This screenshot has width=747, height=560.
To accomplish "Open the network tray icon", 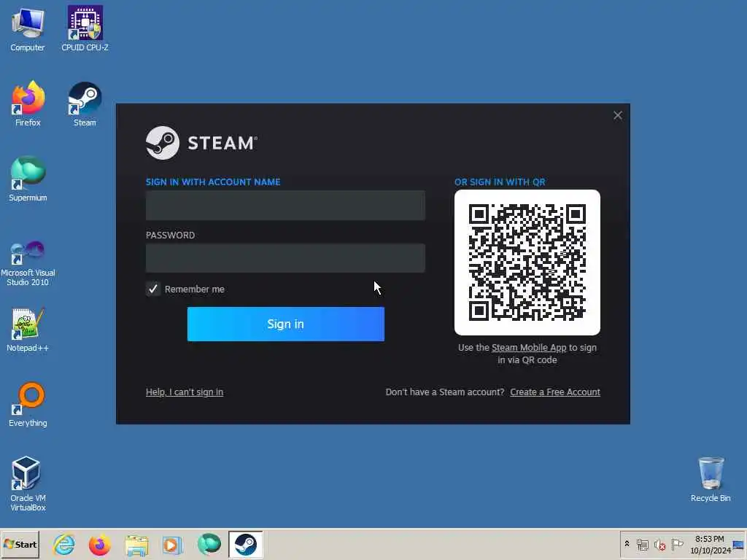I will tap(643, 544).
